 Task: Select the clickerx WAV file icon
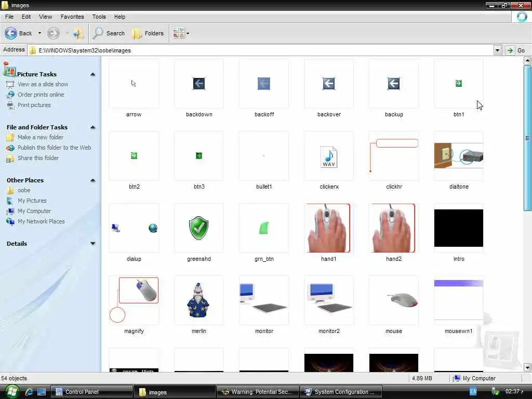click(x=329, y=156)
